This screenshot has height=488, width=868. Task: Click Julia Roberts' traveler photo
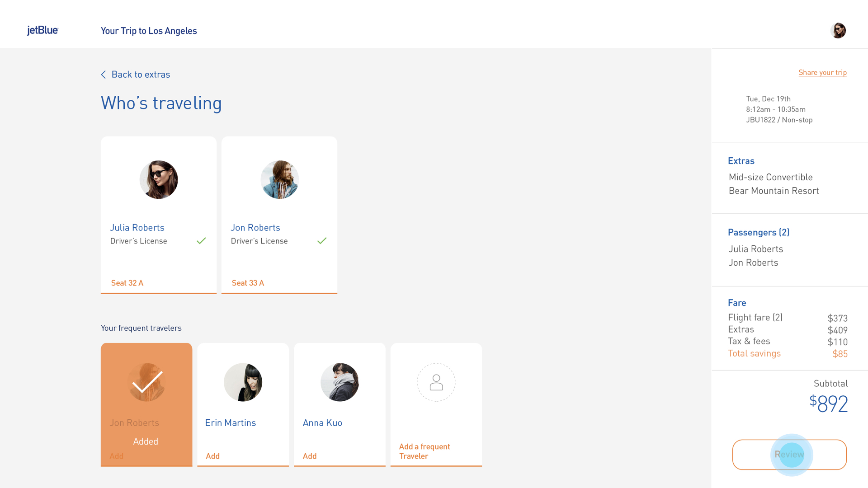[x=159, y=179]
